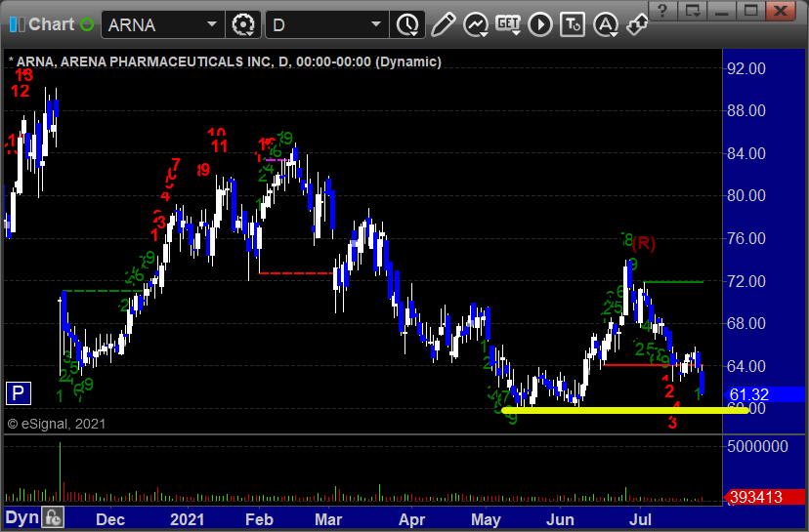
Task: Click the P pattern badge on chart
Action: coord(18,393)
